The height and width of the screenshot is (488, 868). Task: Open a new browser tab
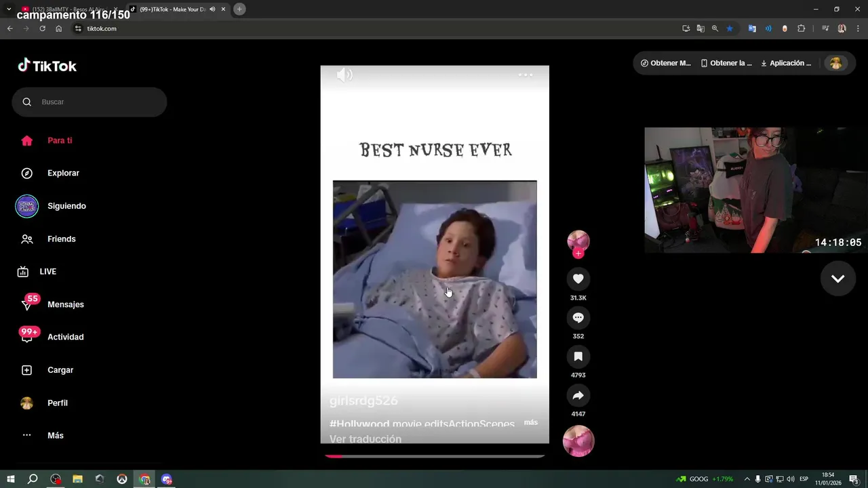point(239,9)
